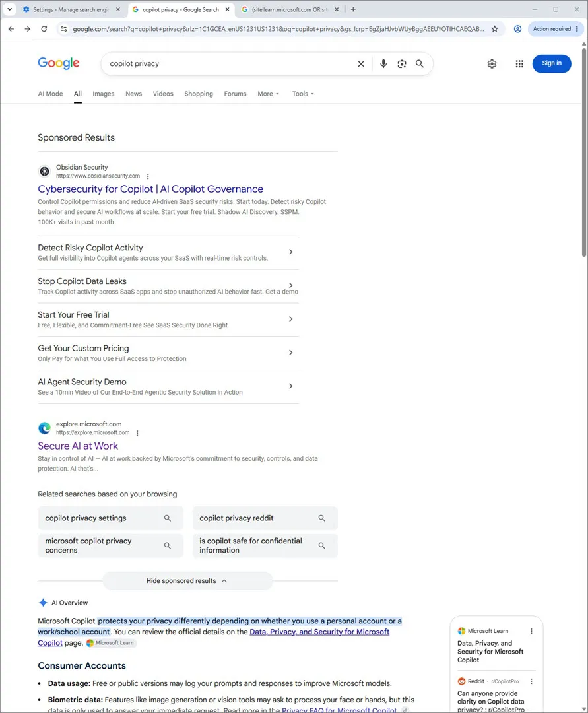The image size is (588, 713).
Task: Go forward using the browser forward arrow
Action: [x=28, y=29]
